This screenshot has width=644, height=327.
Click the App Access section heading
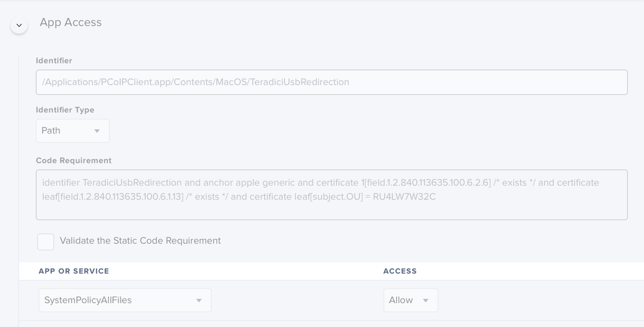71,22
